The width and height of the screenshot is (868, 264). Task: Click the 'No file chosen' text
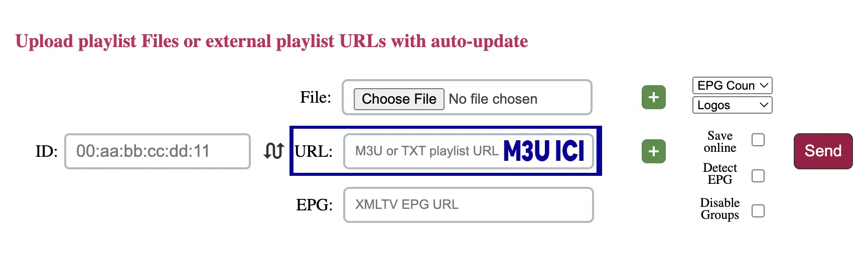pyautogui.click(x=493, y=99)
